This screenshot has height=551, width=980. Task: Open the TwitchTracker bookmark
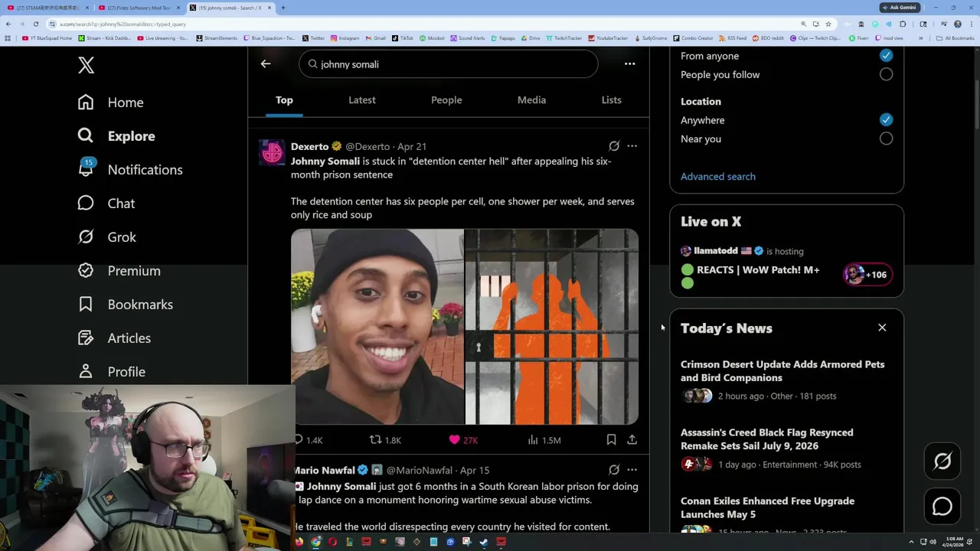(563, 37)
